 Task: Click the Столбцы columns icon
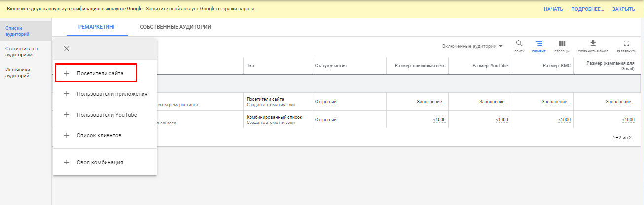coord(562,44)
